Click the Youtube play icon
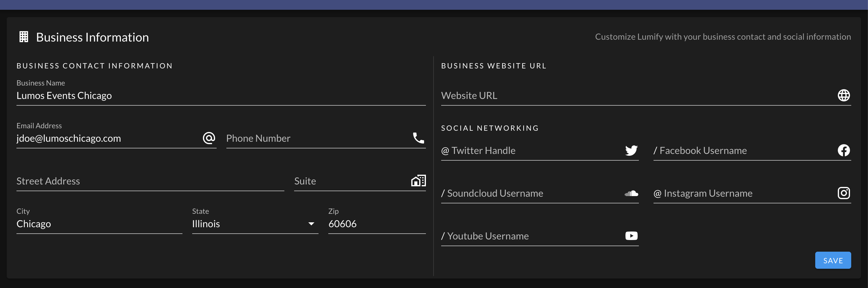Image resolution: width=868 pixels, height=288 pixels. (631, 236)
